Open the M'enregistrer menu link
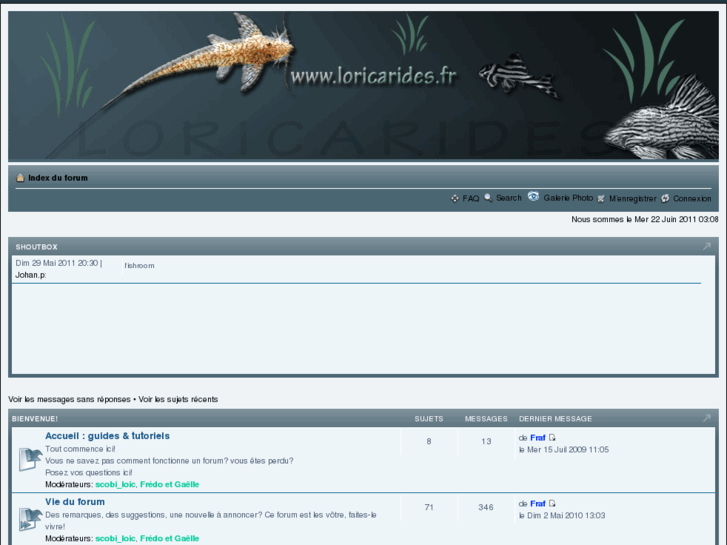727x545 pixels. point(632,199)
